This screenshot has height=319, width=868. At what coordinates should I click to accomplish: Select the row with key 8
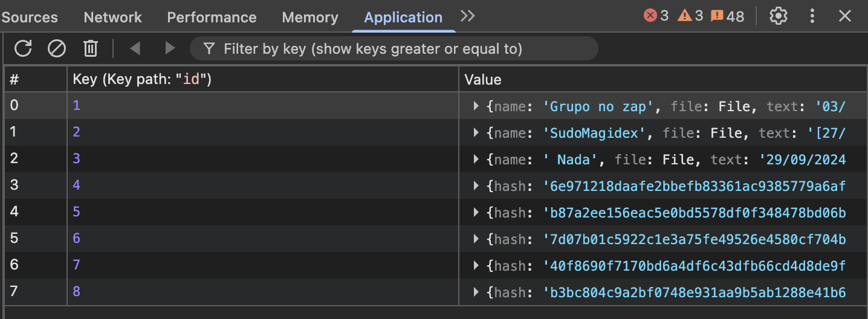coord(242,292)
